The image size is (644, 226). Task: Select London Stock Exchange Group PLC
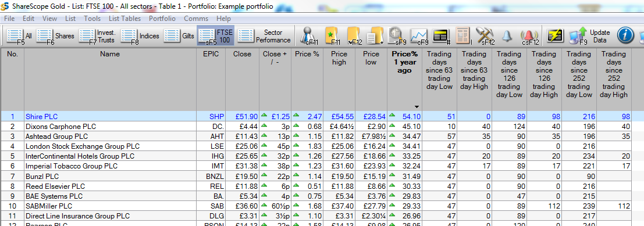[x=83, y=146]
